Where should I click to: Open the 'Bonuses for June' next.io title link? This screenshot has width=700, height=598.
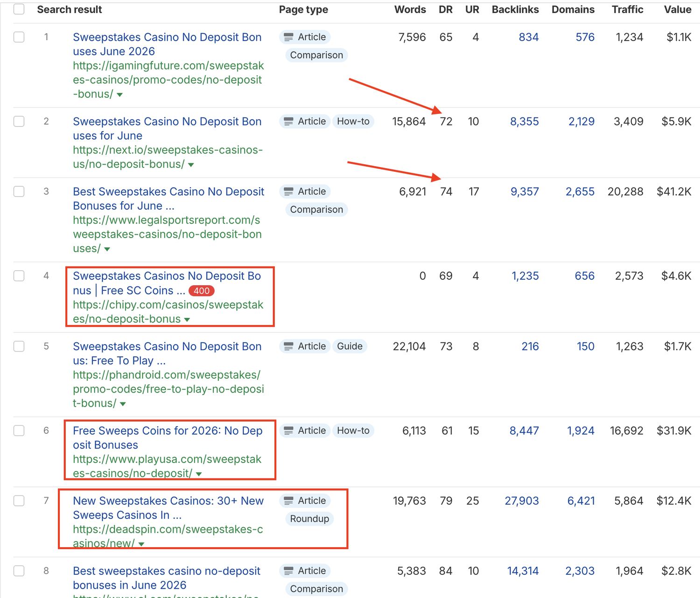tap(167, 128)
